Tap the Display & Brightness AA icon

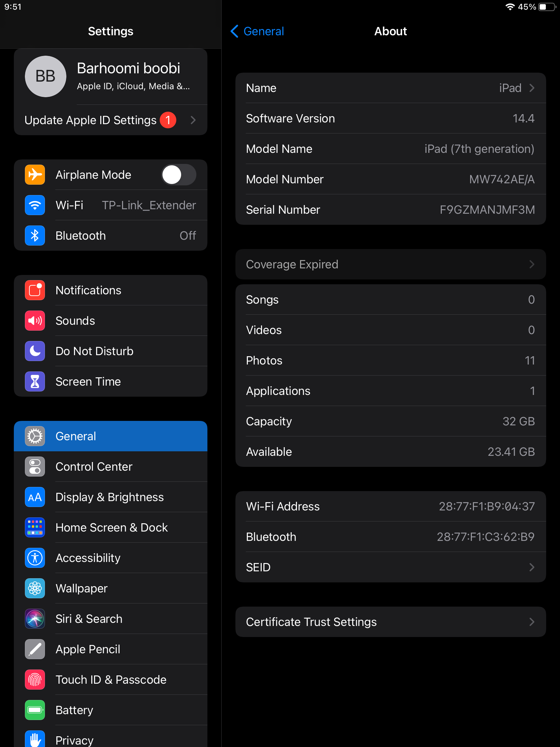(x=35, y=497)
